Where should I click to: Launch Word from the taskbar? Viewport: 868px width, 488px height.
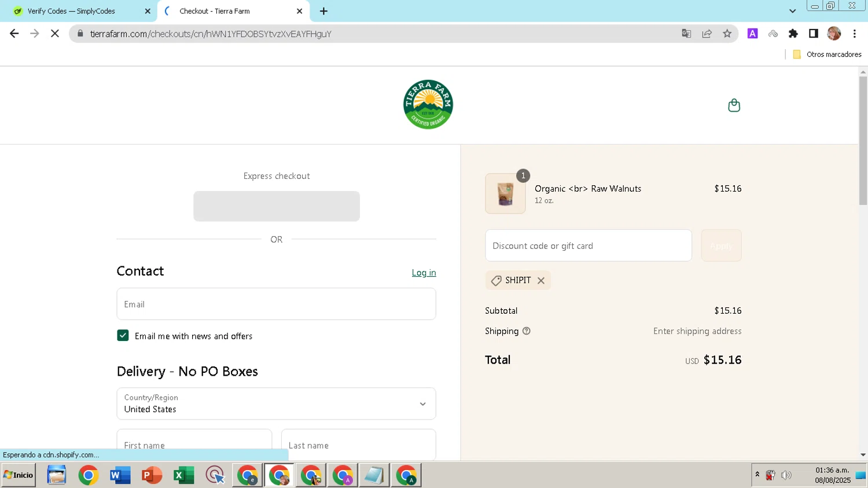tap(120, 475)
